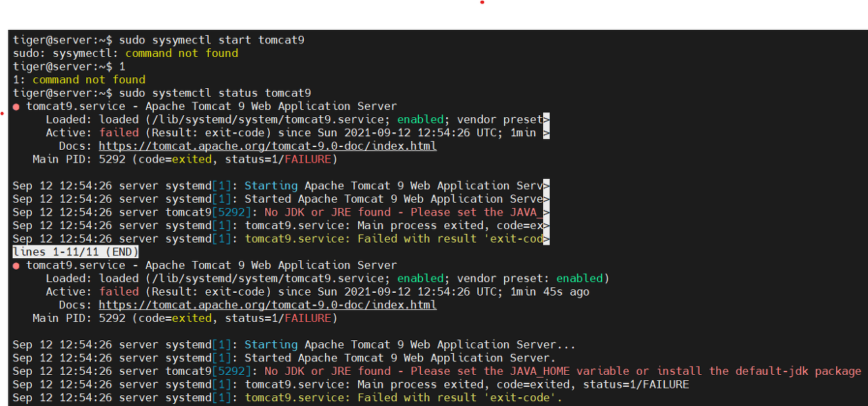Select the 'sudo: sysymectl: command not found' error
Screen dimensions: 868x406
[x=125, y=53]
